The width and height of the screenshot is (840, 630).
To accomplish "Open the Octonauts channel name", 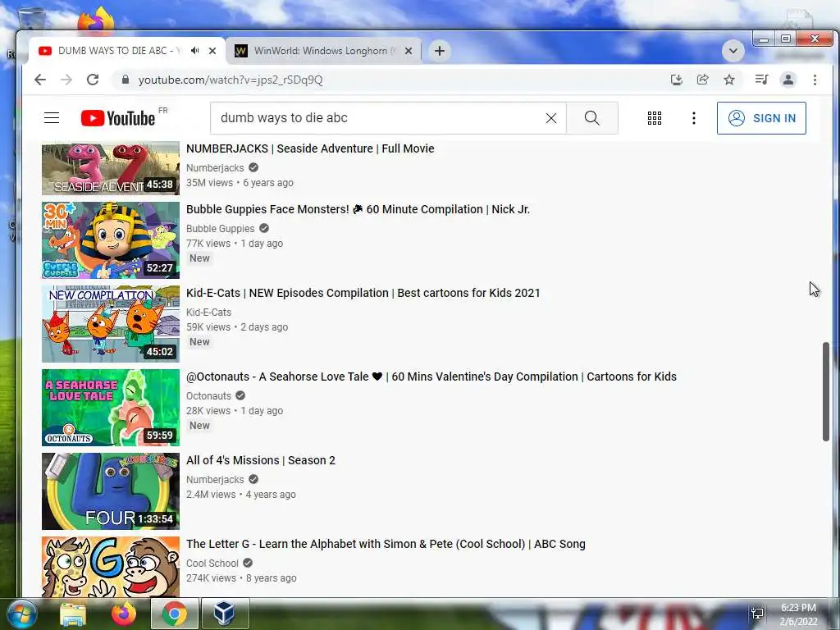I will [x=208, y=395].
